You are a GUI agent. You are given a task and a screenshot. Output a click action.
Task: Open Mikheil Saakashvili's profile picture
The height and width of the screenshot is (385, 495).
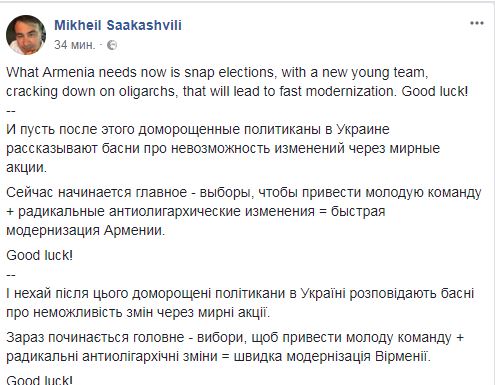point(26,35)
